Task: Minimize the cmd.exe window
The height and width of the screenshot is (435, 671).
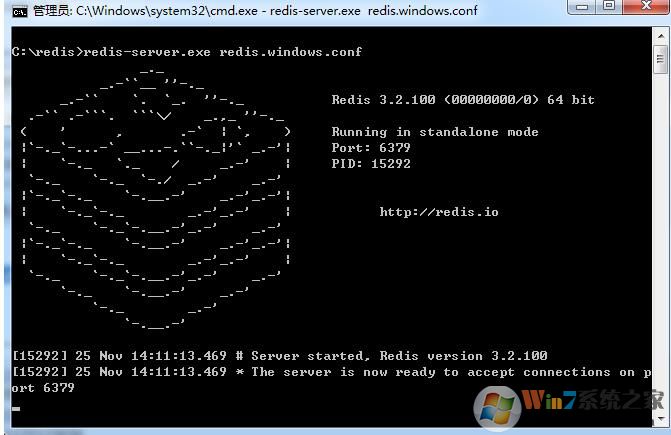Action: pyautogui.click(x=582, y=7)
